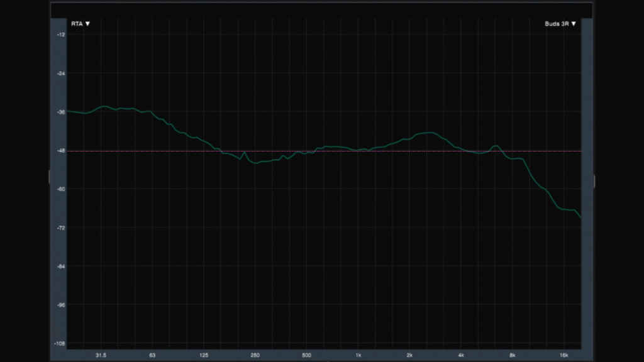This screenshot has height=362, width=644.
Task: Click the black title bar above graph
Action: click(321, 10)
